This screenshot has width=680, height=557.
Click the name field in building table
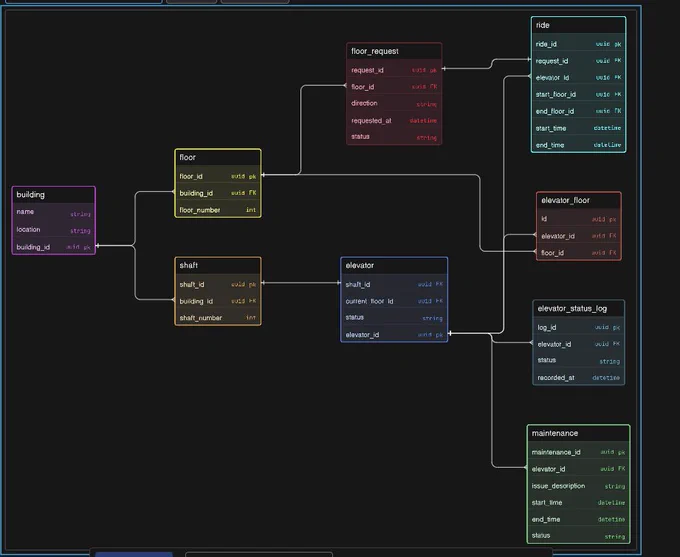53,212
